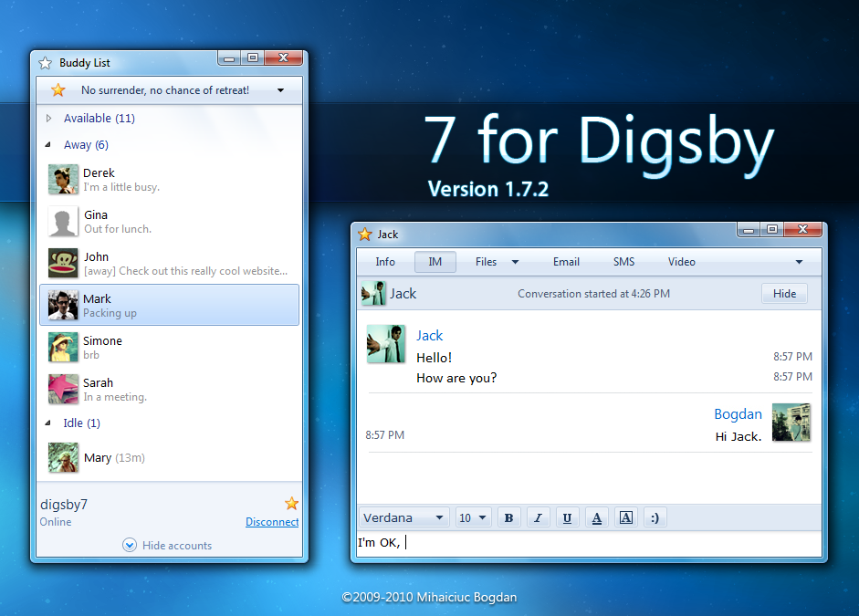Select Sarah, in a meeting
Viewport: 859px width, 616px height.
tap(169, 389)
